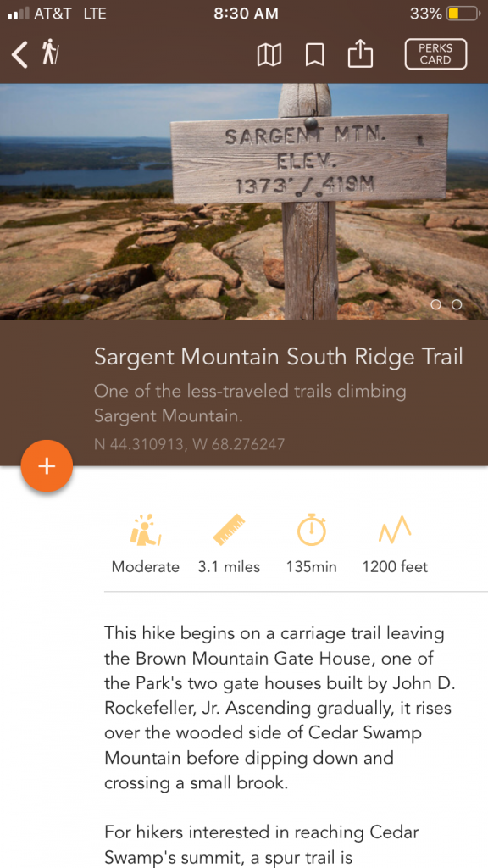Tap the Sargent Mountain South Ridge Trail title
Viewport: 488px width, 868px height.
(278, 357)
